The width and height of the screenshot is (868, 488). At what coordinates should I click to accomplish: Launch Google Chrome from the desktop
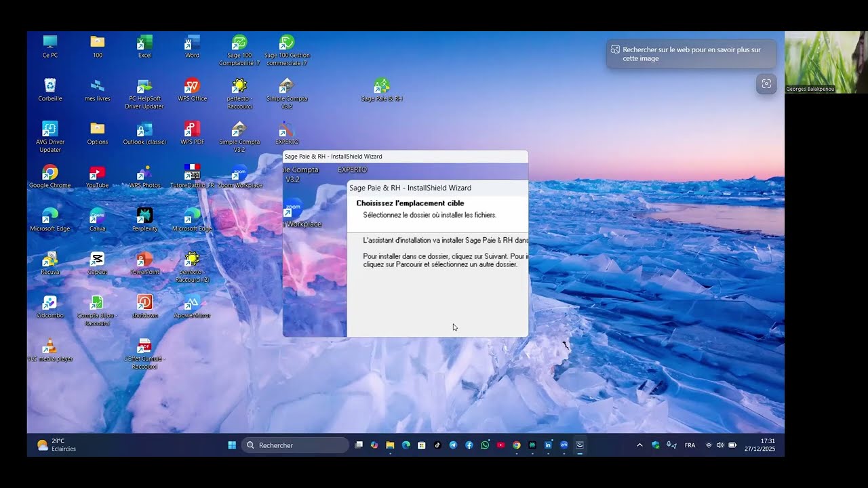[50, 176]
